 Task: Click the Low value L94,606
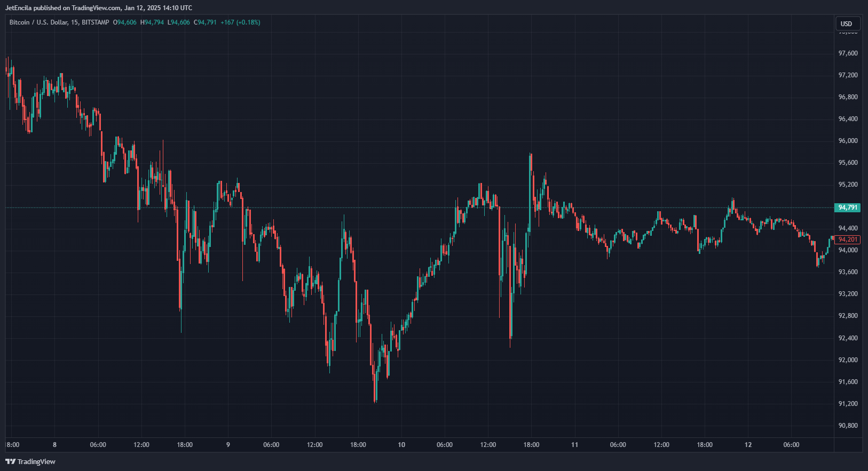pyautogui.click(x=179, y=22)
